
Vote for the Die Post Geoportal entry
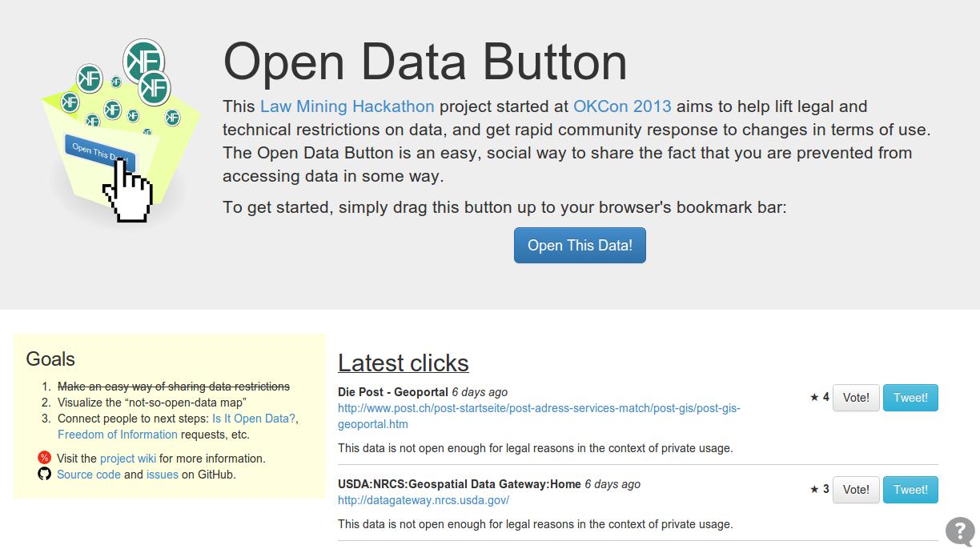(x=856, y=398)
